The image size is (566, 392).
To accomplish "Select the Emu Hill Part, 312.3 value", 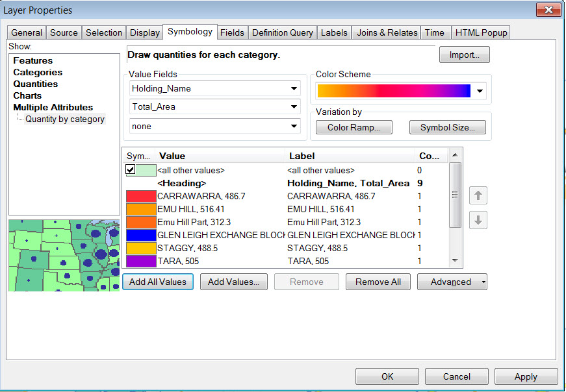I will click(x=194, y=222).
